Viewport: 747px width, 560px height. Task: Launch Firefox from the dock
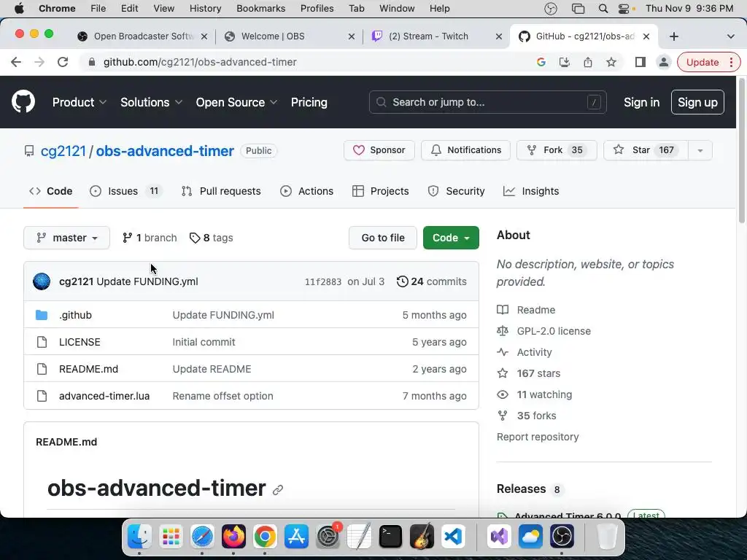tap(233, 537)
